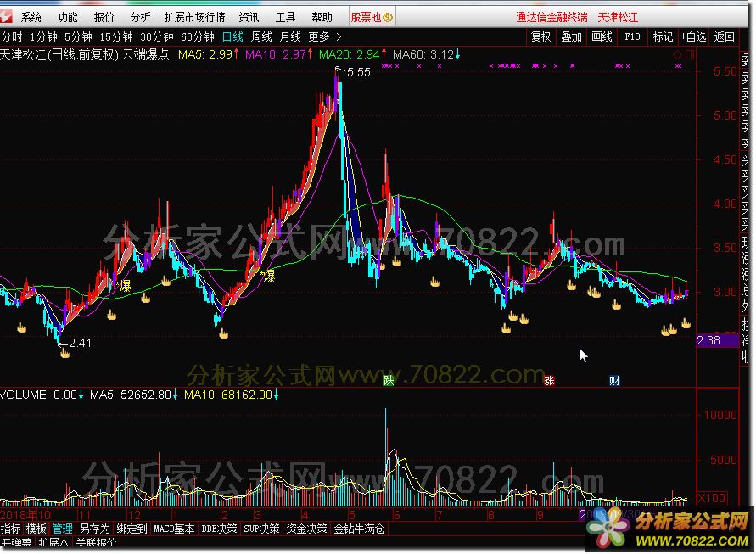The height and width of the screenshot is (554, 756).
Task: Click the 复权 toolbar button
Action: 541,37
